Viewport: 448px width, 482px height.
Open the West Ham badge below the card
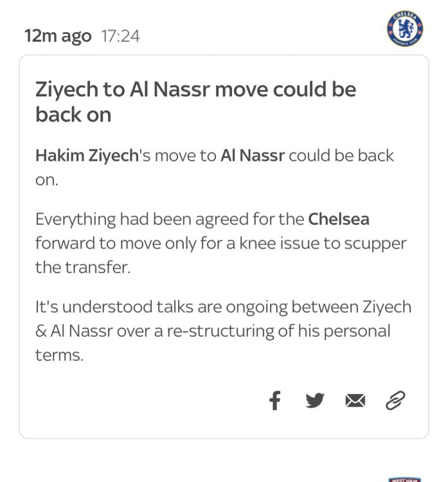click(x=404, y=479)
